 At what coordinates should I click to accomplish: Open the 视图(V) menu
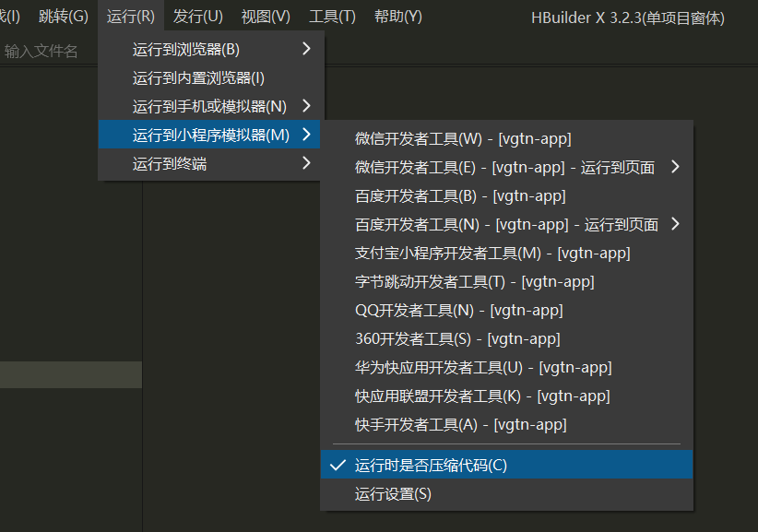pyautogui.click(x=265, y=16)
